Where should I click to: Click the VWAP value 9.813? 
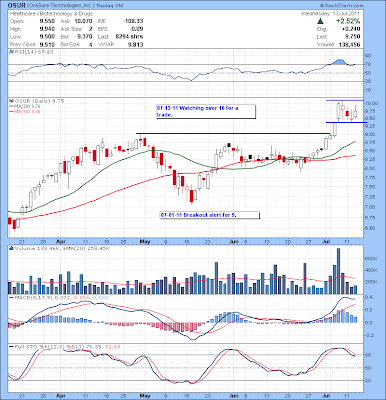click(x=136, y=44)
